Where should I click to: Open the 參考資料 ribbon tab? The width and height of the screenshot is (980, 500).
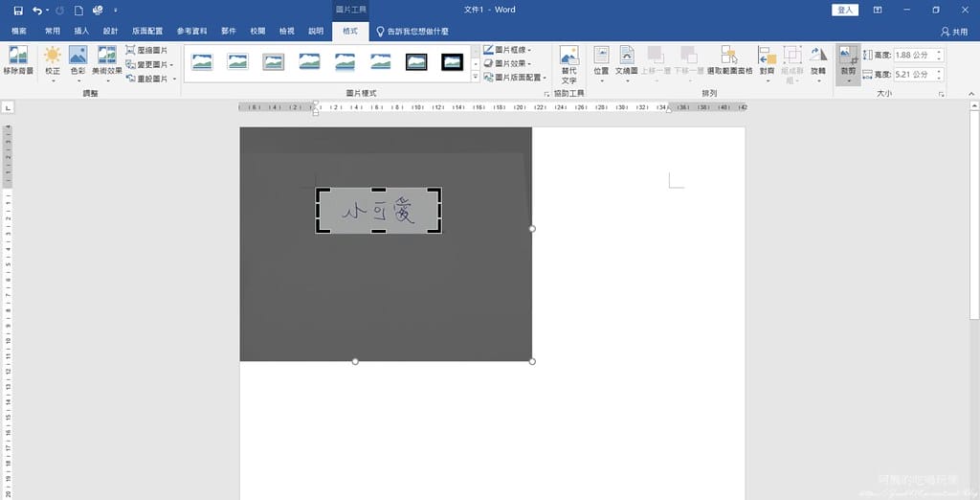pos(191,31)
